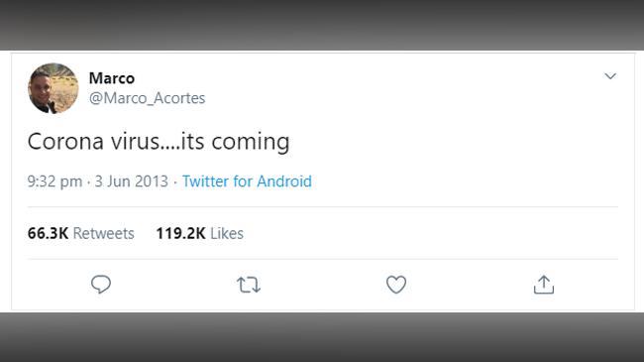Like the tweet with the heart icon
This screenshot has width=644, height=362.
tap(396, 285)
